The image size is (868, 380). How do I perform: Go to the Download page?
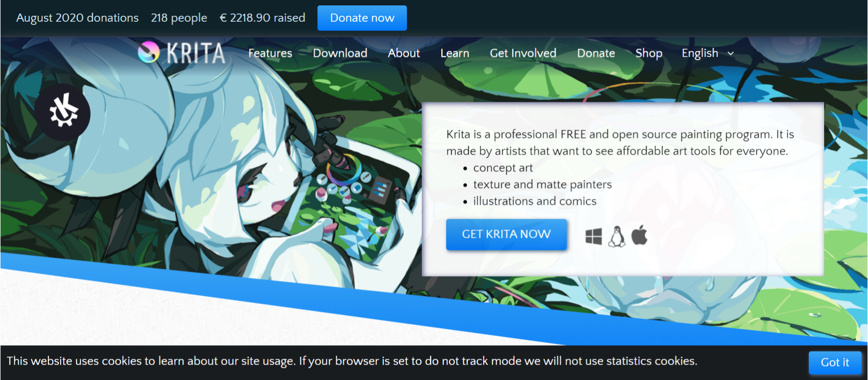[340, 53]
